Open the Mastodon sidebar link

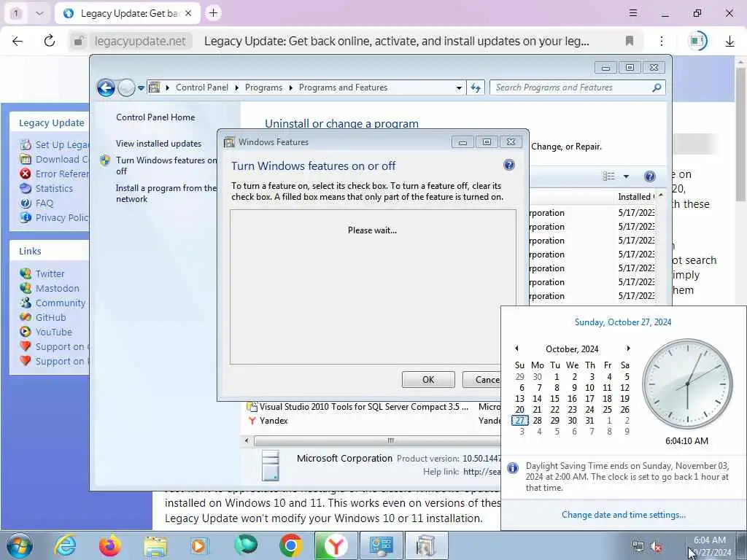pos(58,289)
